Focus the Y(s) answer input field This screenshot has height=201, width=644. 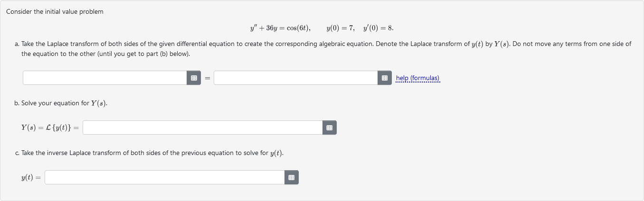pos(203,128)
